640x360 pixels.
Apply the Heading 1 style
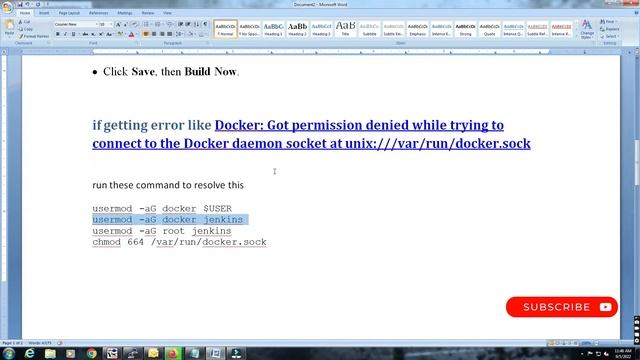(x=273, y=29)
